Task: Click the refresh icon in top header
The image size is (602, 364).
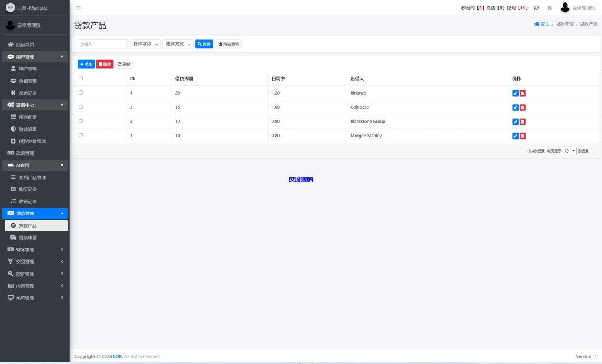Action: (536, 8)
